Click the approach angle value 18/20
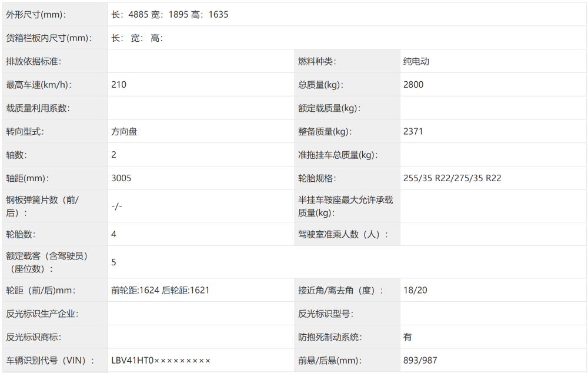This screenshot has width=588, height=373. point(415,289)
